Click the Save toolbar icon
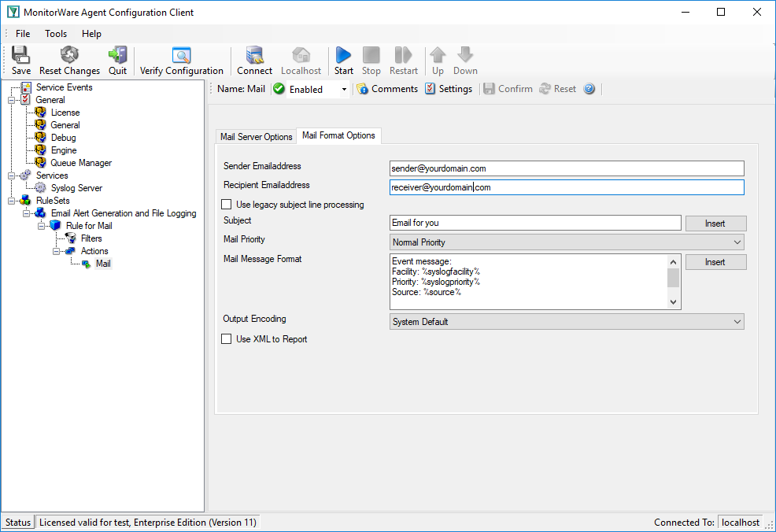The image size is (776, 532). pos(20,61)
